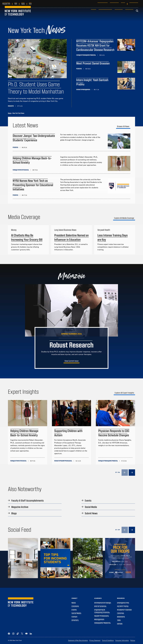Screen dimensions: 143x644
Task: Open the LinkedIn icon in footer
Action: click(31, 634)
